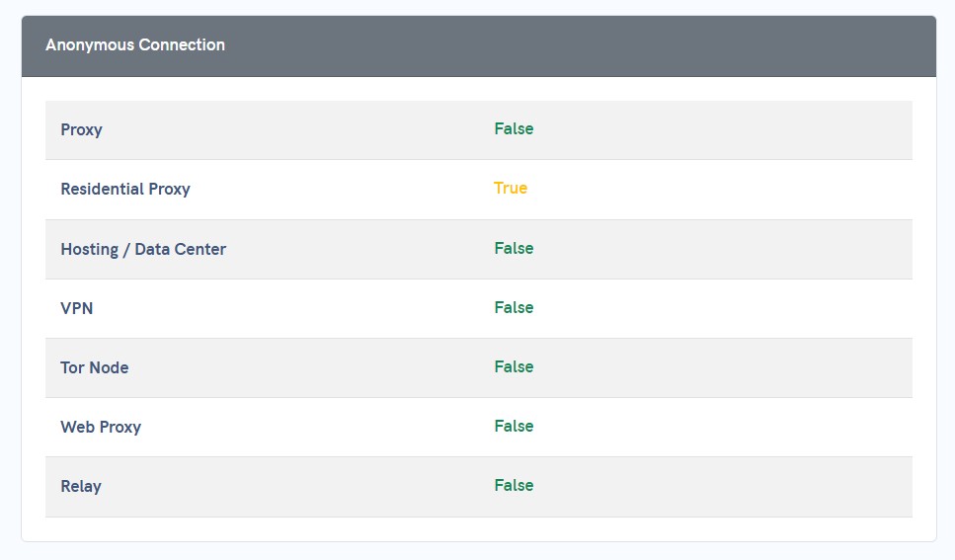Image resolution: width=955 pixels, height=560 pixels.
Task: Select the Residential Proxy label
Action: coord(125,189)
